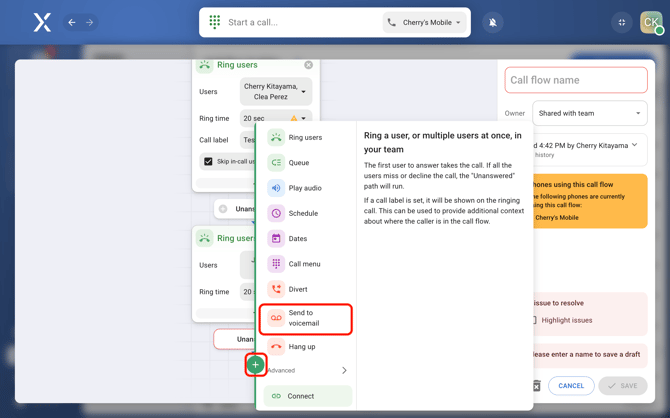Select Ring users from the step menu
This screenshot has width=670, height=418.
click(x=305, y=138)
